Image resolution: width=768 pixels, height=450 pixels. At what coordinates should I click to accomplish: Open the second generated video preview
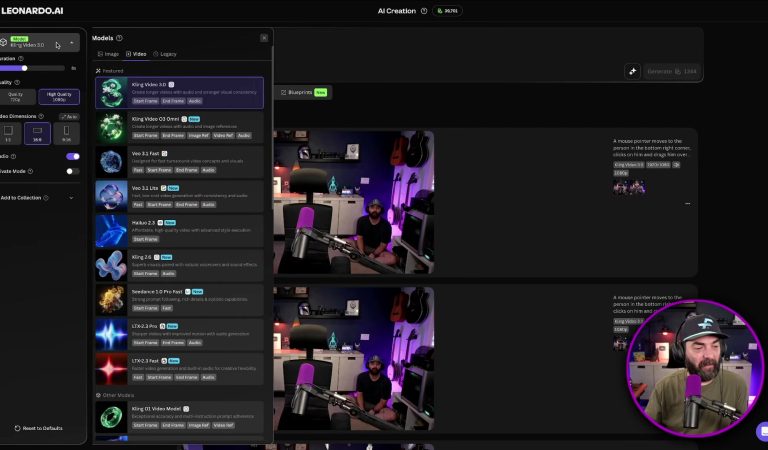click(354, 359)
